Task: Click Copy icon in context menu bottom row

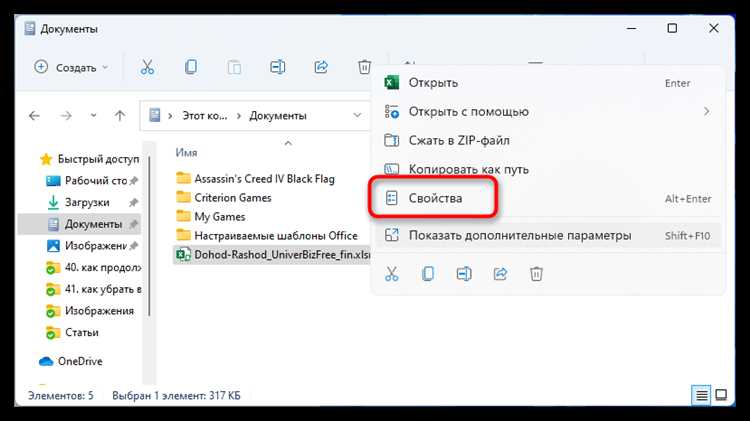Action: 428,274
